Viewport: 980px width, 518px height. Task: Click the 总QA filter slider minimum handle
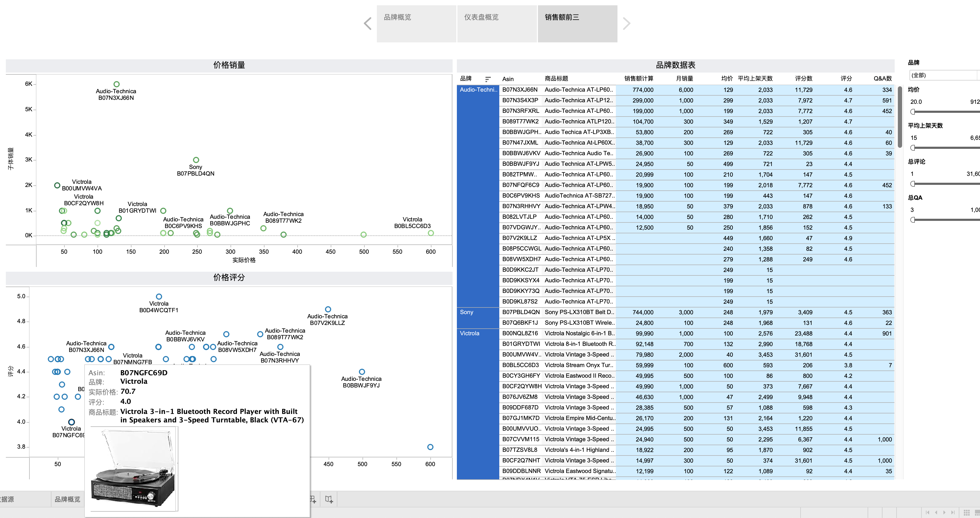(913, 220)
